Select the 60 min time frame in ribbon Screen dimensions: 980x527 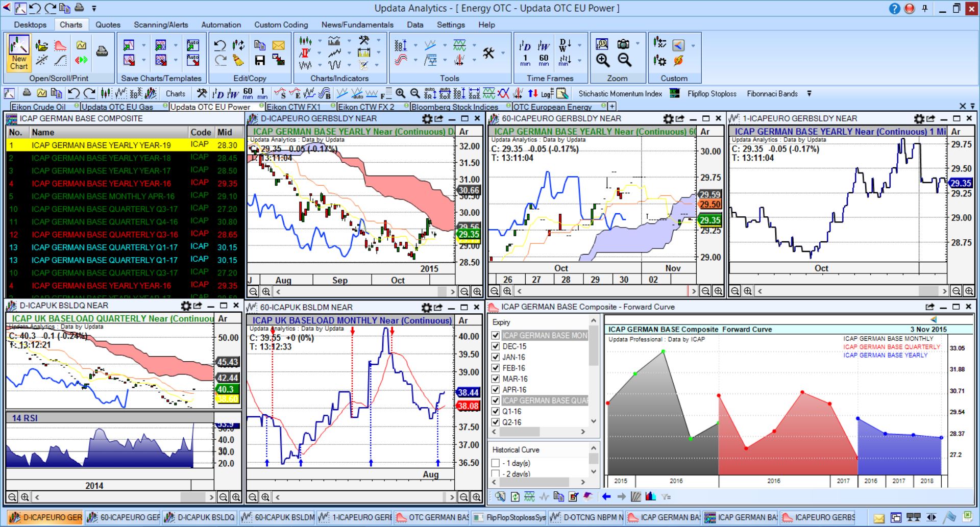(544, 61)
